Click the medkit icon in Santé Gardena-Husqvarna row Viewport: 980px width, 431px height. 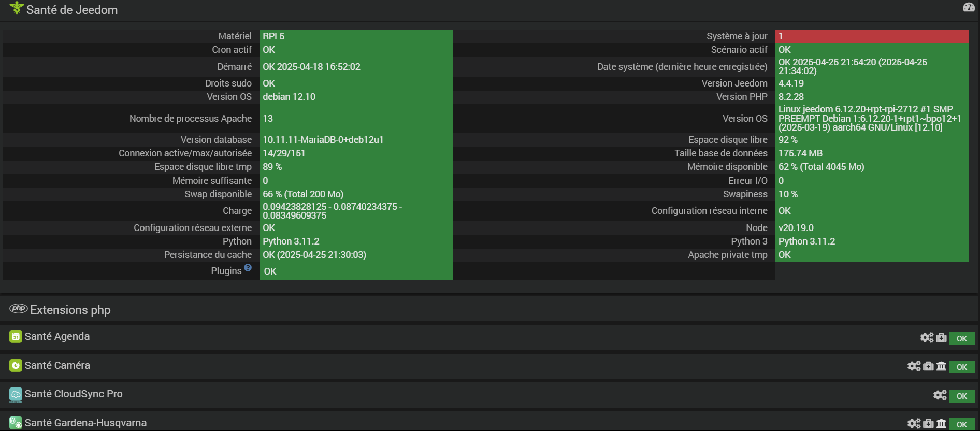[928, 424]
